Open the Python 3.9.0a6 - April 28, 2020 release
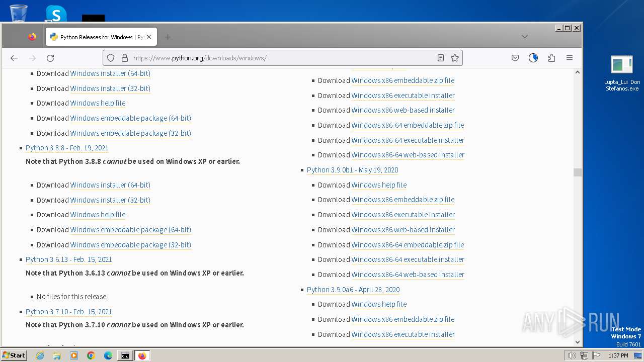 [x=353, y=290]
